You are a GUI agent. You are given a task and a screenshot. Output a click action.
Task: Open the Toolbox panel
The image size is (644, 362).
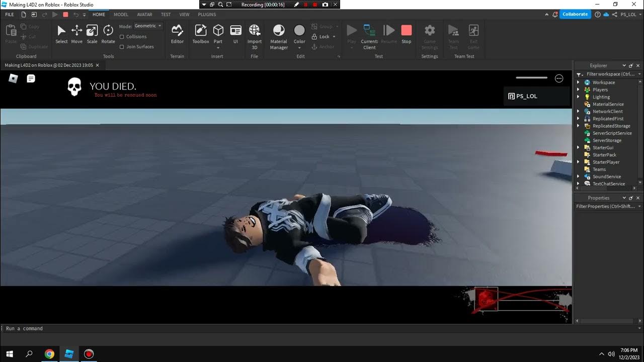click(201, 34)
